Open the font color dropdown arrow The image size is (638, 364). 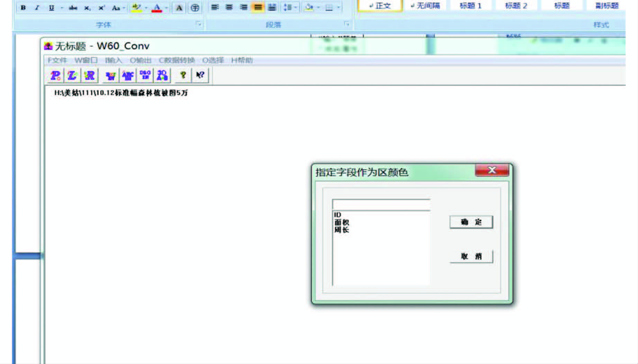(167, 8)
